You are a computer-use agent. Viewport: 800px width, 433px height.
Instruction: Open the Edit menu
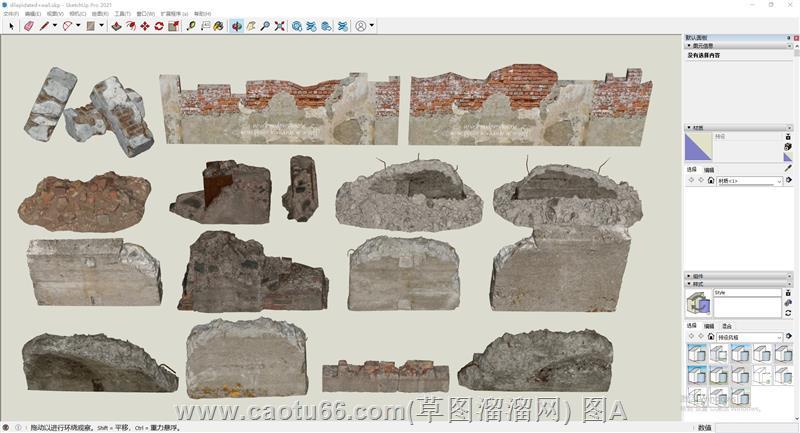[x=33, y=14]
